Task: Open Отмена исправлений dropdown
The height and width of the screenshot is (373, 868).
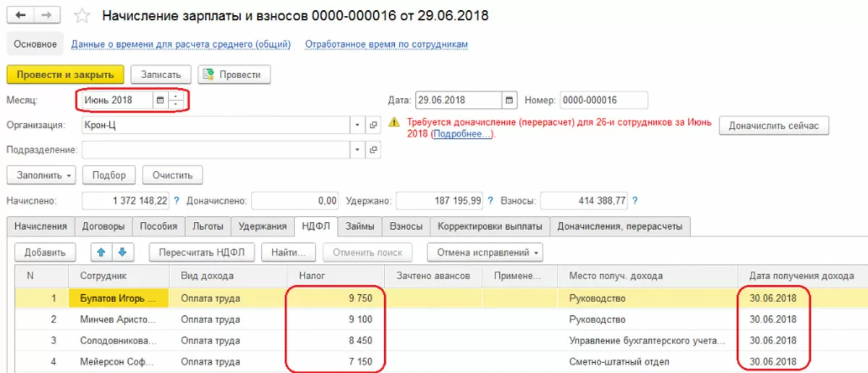Action: pos(485,252)
